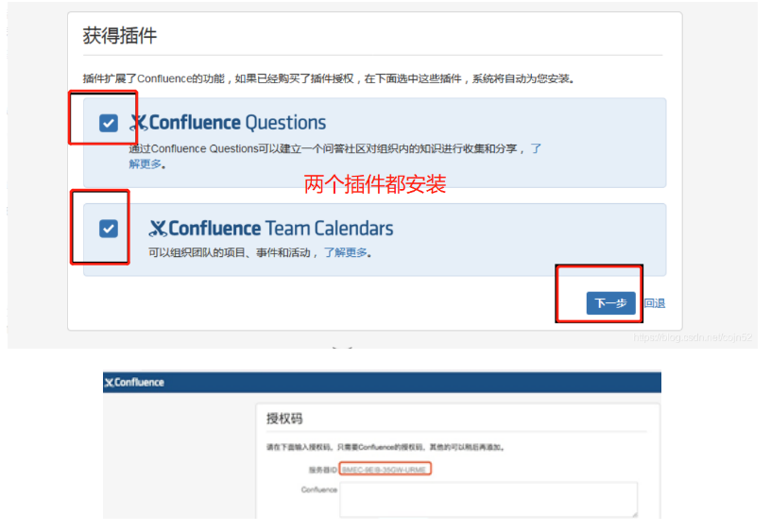Click the Confluence Team Calendars title text
771x532 pixels.
(281, 229)
